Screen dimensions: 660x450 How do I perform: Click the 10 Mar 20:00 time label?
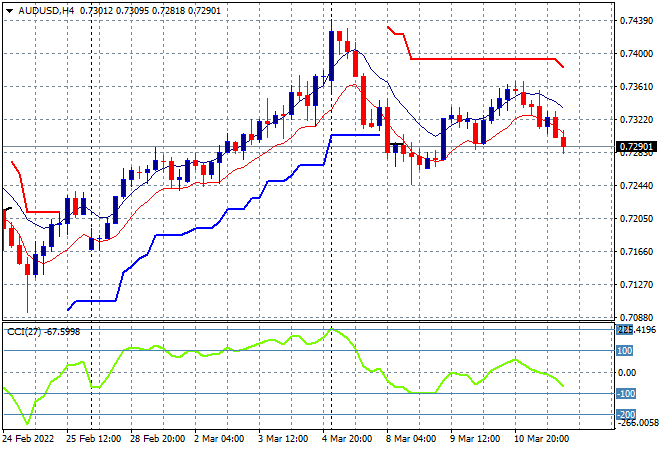click(x=541, y=439)
